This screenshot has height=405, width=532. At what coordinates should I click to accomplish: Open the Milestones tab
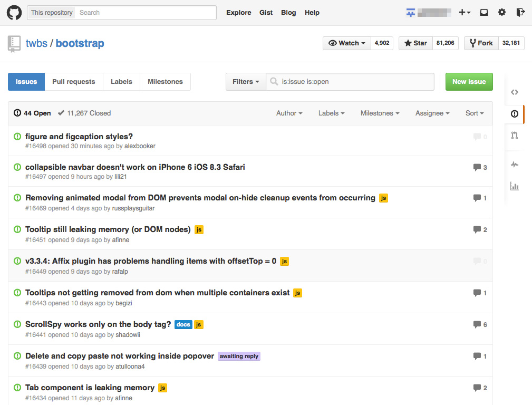click(x=165, y=82)
